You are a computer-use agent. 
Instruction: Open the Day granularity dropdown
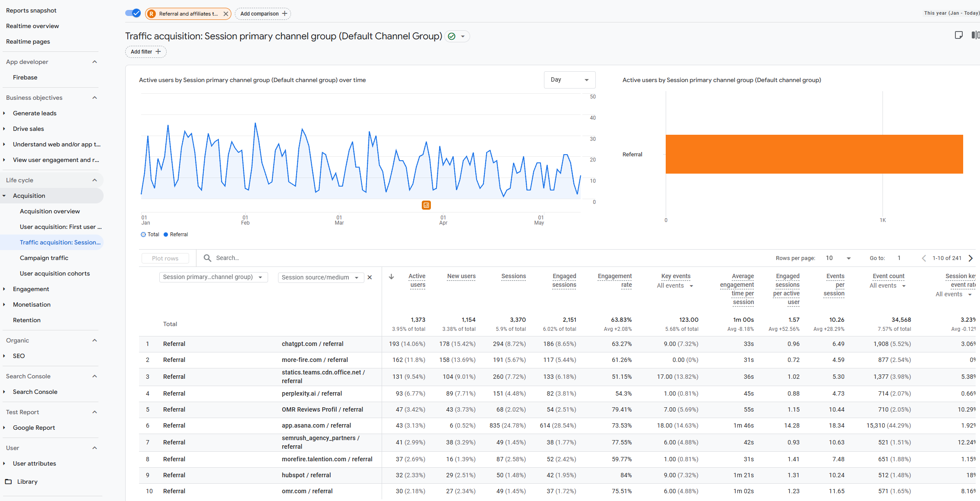[569, 80]
